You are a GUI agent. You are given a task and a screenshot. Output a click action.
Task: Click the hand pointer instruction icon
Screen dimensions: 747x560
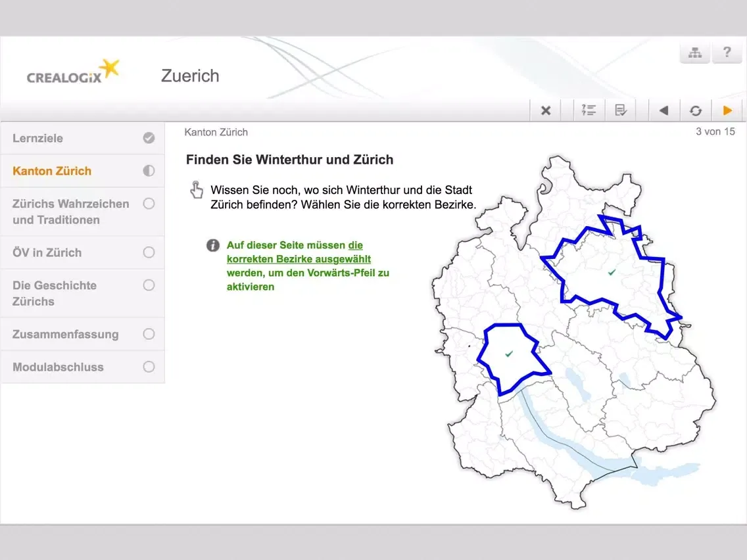[x=196, y=189]
